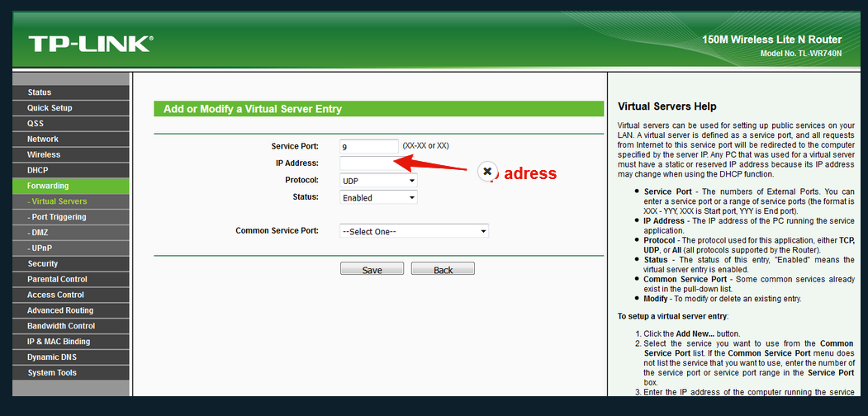Open the DMZ submenu
The width and height of the screenshot is (868, 416).
[x=71, y=232]
